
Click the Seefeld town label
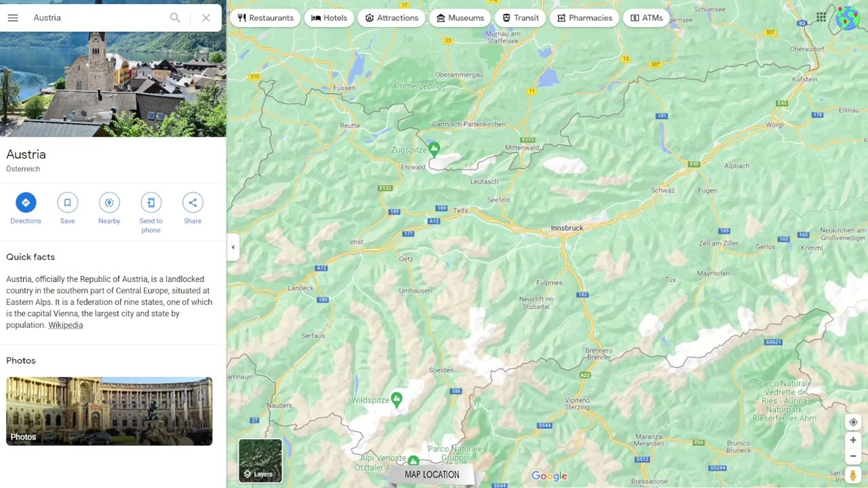tap(498, 200)
